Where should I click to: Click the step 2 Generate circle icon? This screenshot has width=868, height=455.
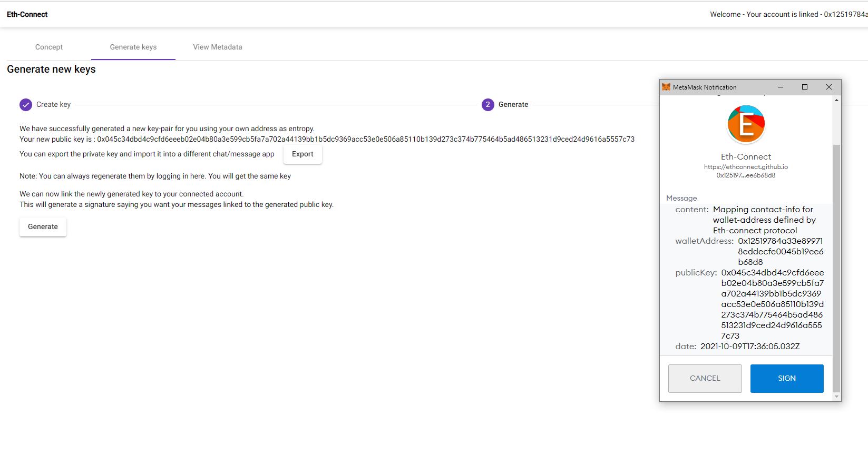tap(487, 105)
